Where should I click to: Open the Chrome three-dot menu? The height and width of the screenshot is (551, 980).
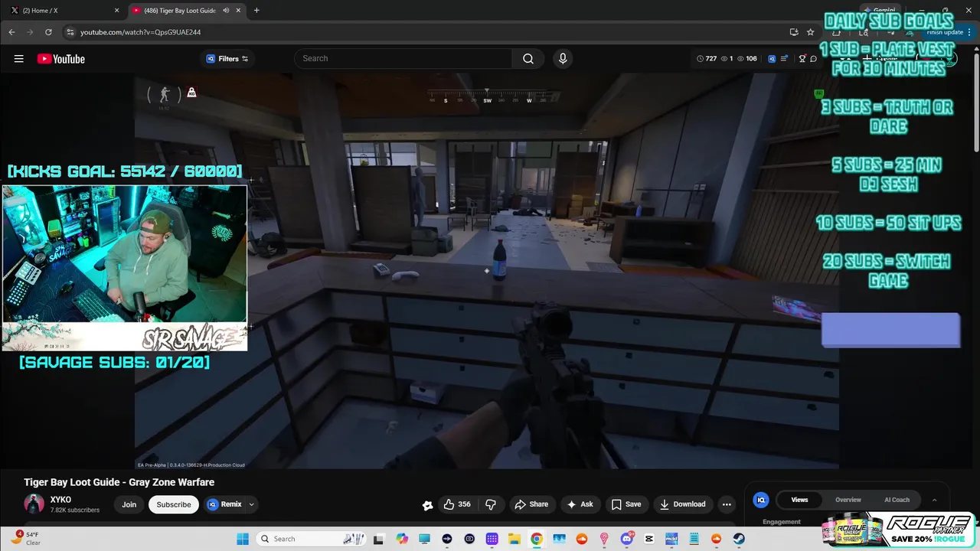click(970, 32)
